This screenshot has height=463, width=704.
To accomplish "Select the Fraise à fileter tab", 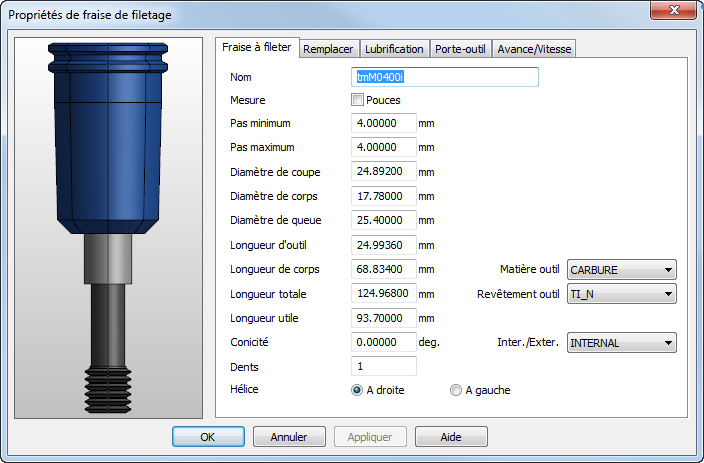I will 257,47.
